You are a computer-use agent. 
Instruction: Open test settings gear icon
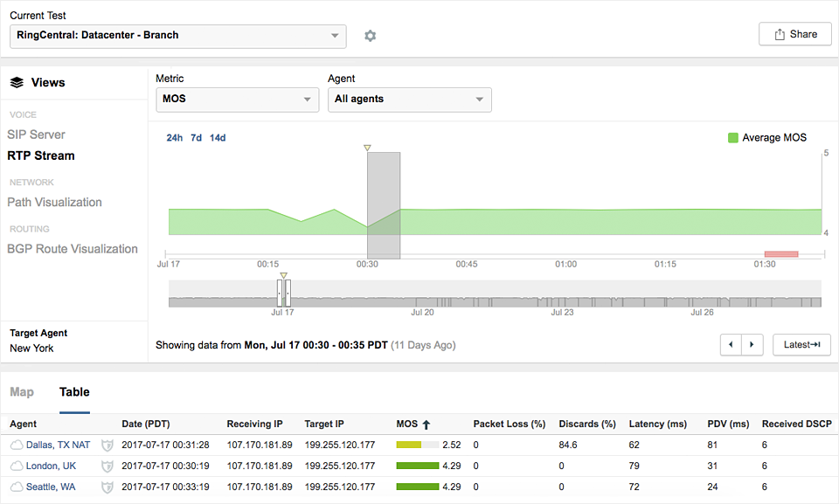click(370, 36)
